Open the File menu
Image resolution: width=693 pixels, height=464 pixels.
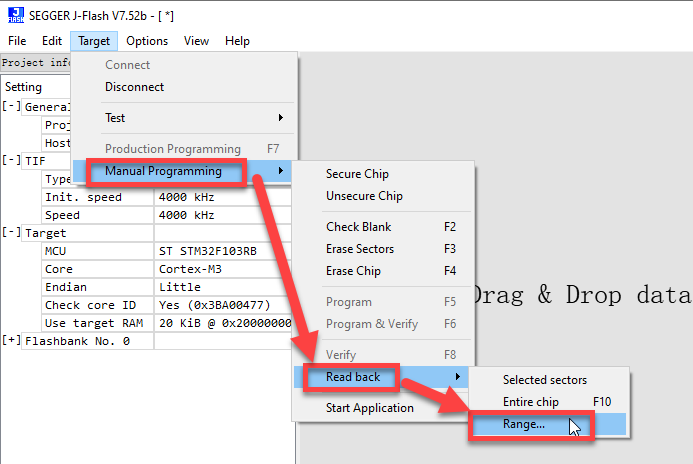(17, 41)
